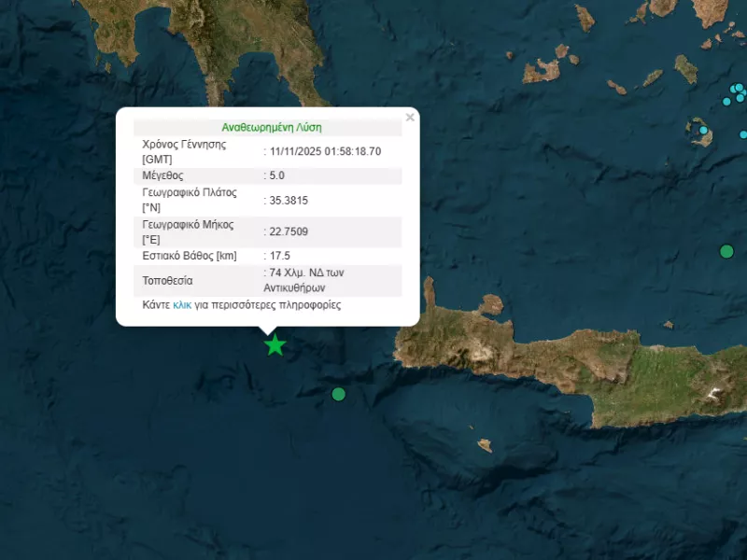Select green circle marker southwest of Crete
Screen dimensions: 747x560
click(339, 394)
